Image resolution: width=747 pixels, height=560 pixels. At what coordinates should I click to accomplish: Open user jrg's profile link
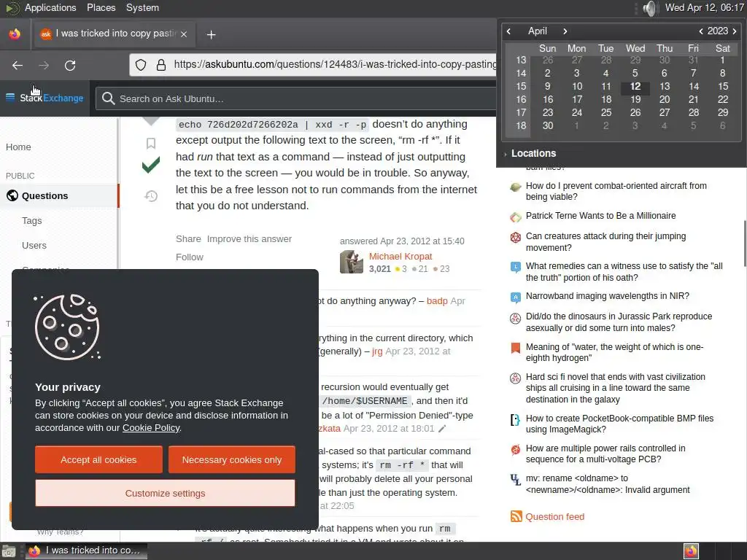tap(377, 351)
